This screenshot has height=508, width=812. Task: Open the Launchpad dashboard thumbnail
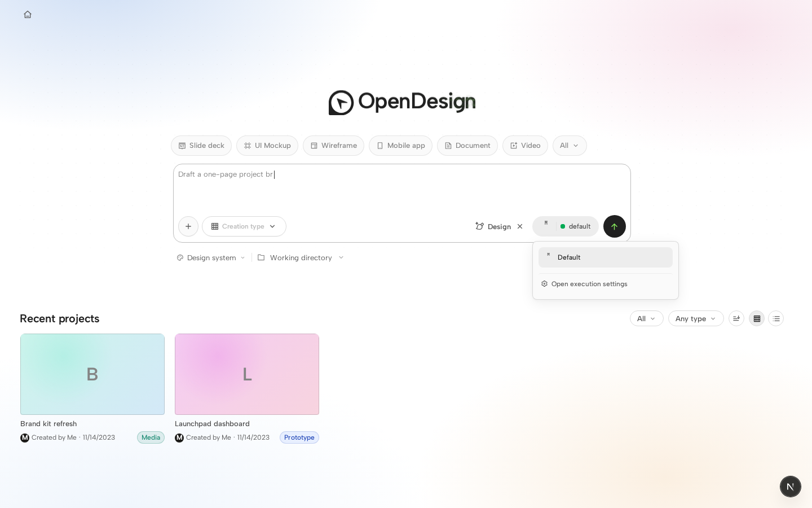coord(247,374)
